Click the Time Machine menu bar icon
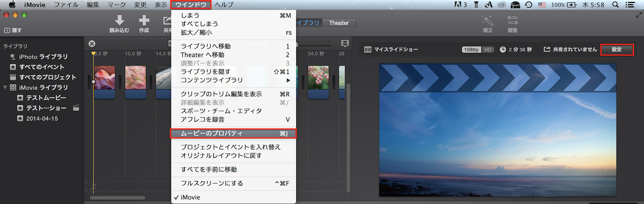The width and height of the screenshot is (644, 204). coord(528,5)
